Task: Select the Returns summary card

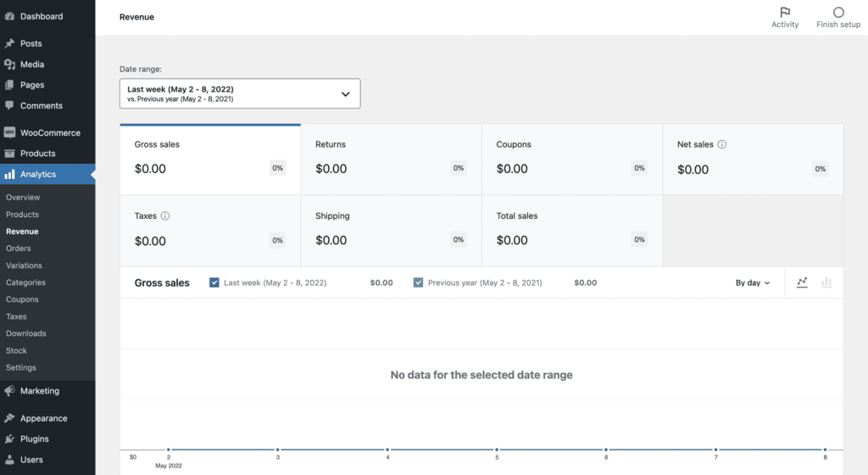Action: click(x=391, y=159)
